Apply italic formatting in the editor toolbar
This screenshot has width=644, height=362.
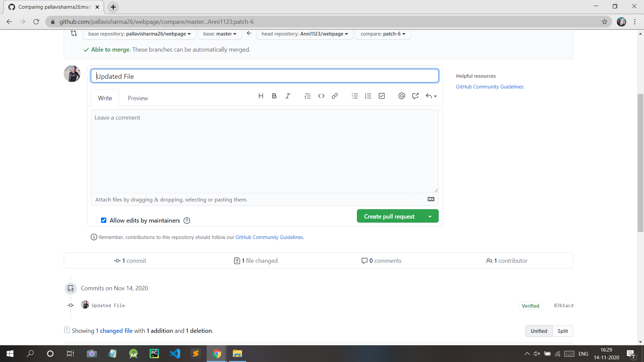click(x=288, y=96)
